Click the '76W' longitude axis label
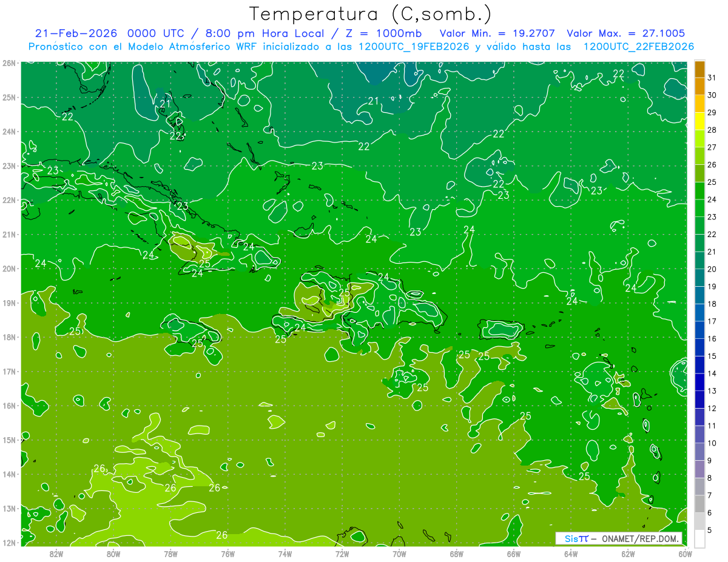The width and height of the screenshot is (728, 562). pyautogui.click(x=227, y=554)
